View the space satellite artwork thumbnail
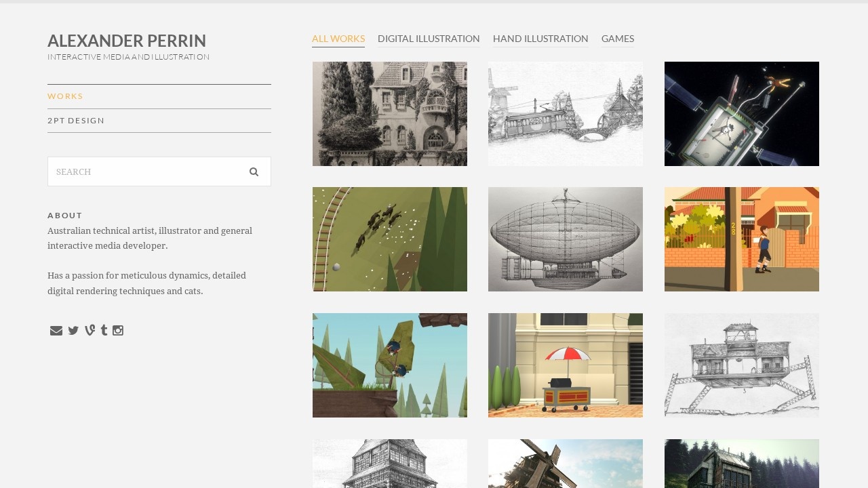 [x=742, y=114]
